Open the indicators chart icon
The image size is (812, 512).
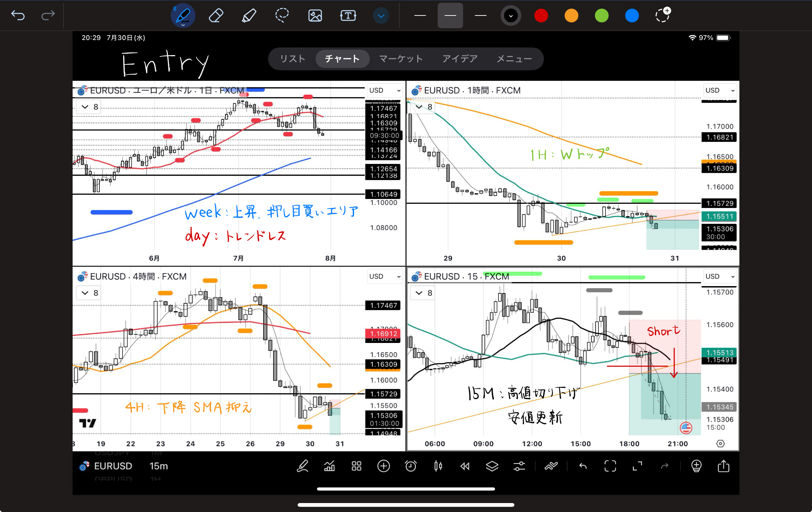329,466
